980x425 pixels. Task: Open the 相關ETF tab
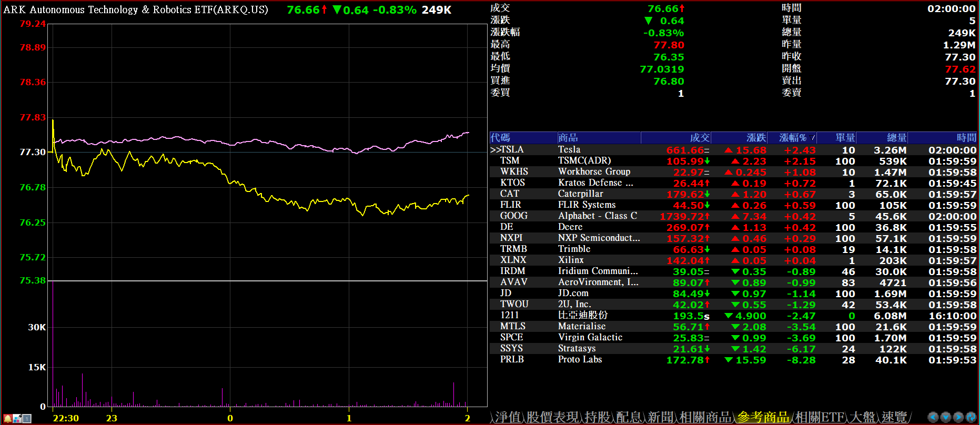(x=820, y=418)
